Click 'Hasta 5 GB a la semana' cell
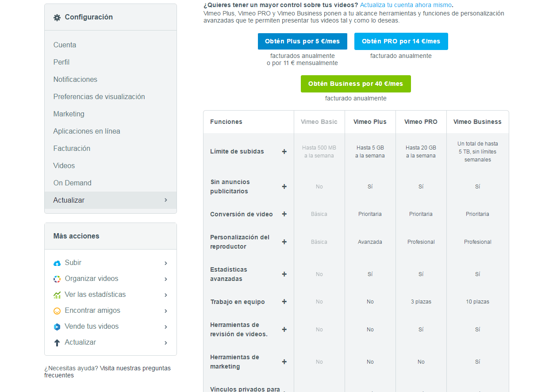 (x=370, y=152)
